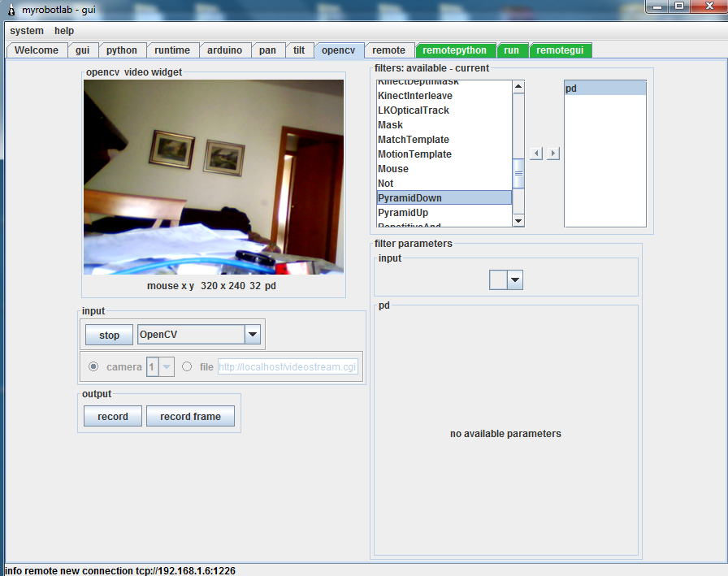Open the green remotepython tab

[455, 50]
